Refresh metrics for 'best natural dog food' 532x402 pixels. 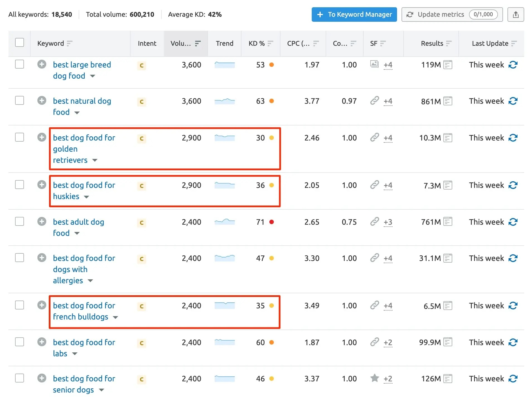click(x=513, y=101)
